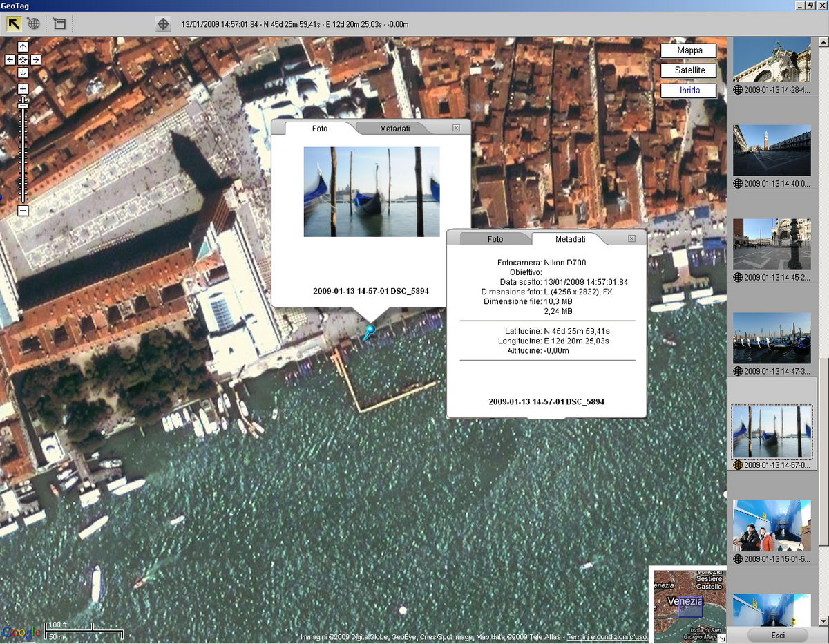Select the arrow pointer tool
Screen dimensions: 829x644
click(15, 23)
